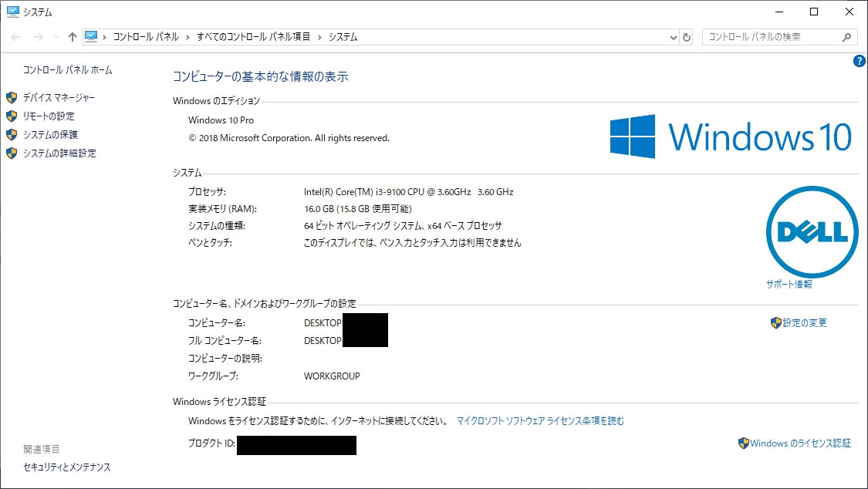Select システム breadcrumb in address bar
The width and height of the screenshot is (868, 489).
[343, 37]
